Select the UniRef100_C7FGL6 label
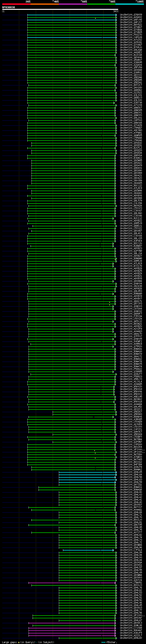This screenshot has height=644, width=146. [131, 550]
